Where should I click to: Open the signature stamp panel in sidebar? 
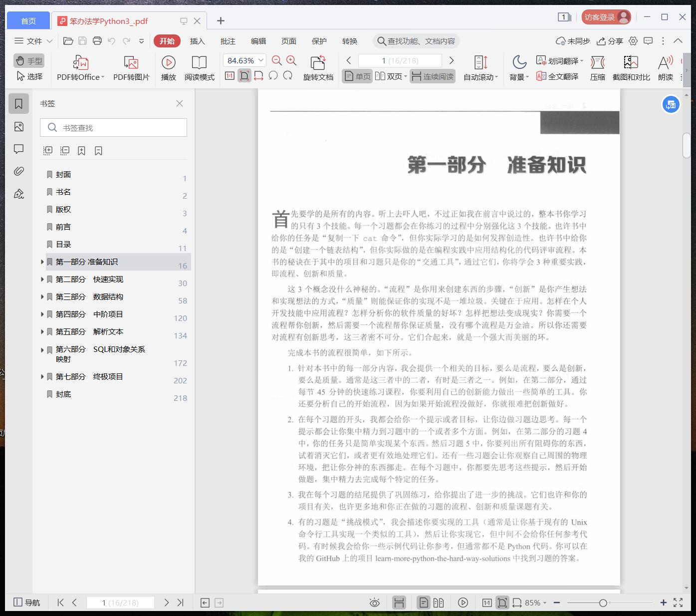(x=19, y=194)
